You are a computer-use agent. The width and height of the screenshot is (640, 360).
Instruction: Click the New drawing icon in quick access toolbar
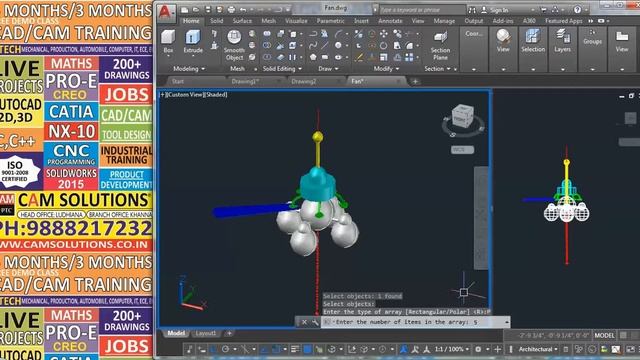pos(184,9)
